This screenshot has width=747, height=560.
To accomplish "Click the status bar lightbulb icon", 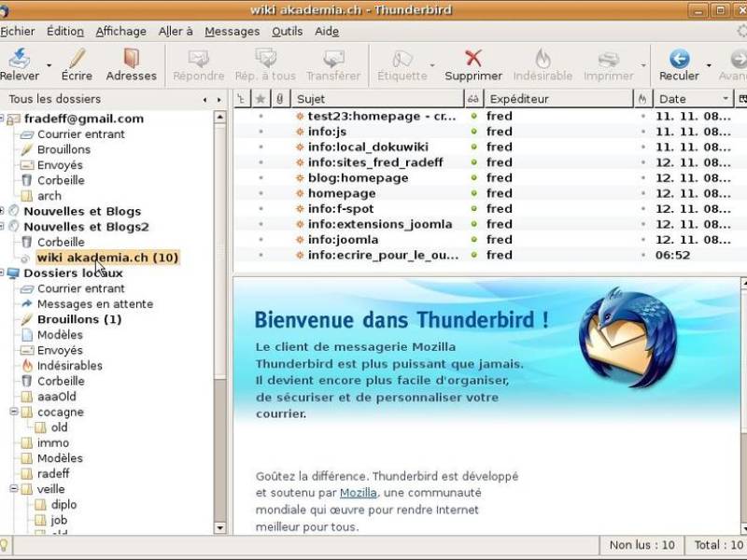I will pos(4,545).
